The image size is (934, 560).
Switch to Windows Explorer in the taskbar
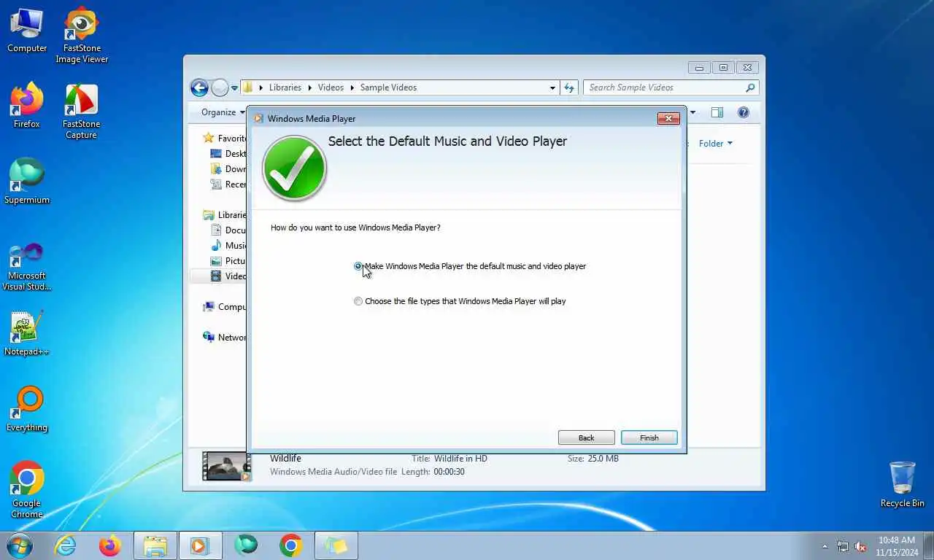(155, 545)
